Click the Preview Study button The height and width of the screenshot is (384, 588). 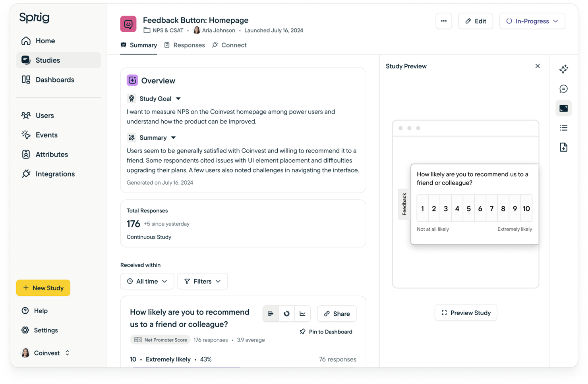pos(466,313)
